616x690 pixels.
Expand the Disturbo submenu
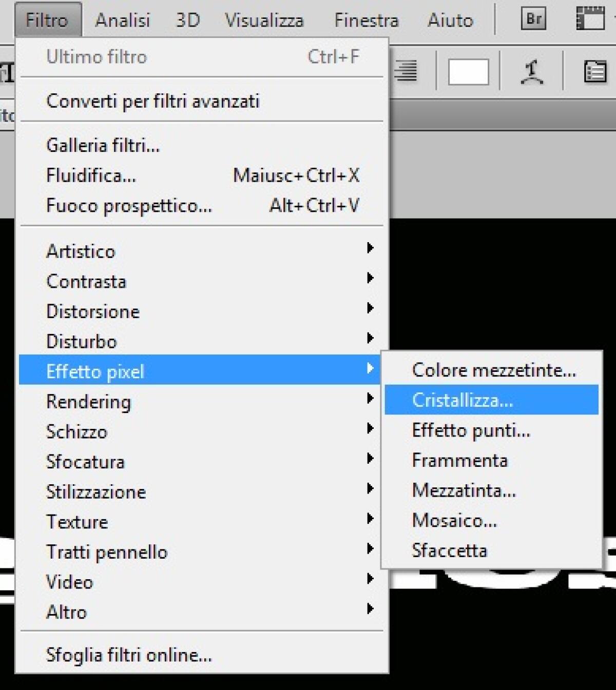point(201,341)
